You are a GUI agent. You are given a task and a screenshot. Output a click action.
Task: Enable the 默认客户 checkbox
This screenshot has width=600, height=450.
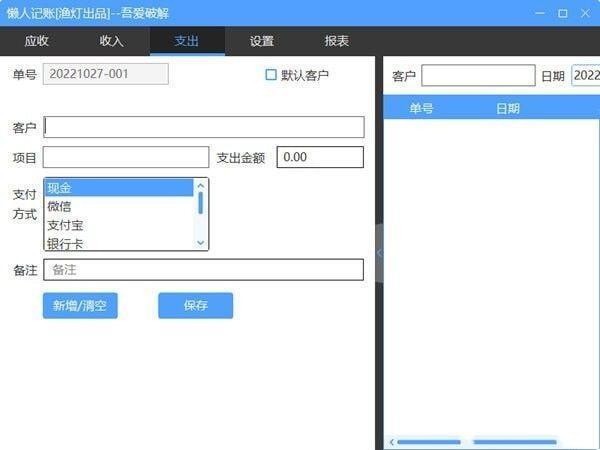click(271, 75)
